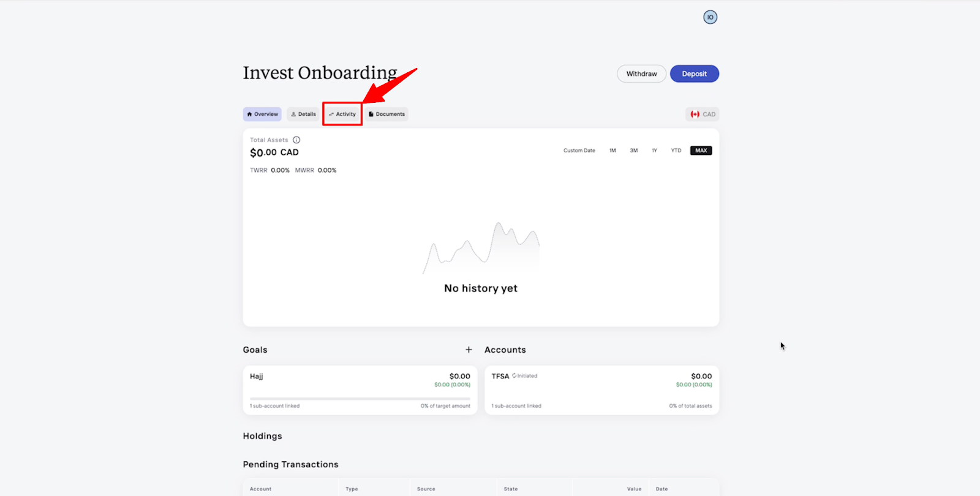Select the YTD time range

[676, 151]
